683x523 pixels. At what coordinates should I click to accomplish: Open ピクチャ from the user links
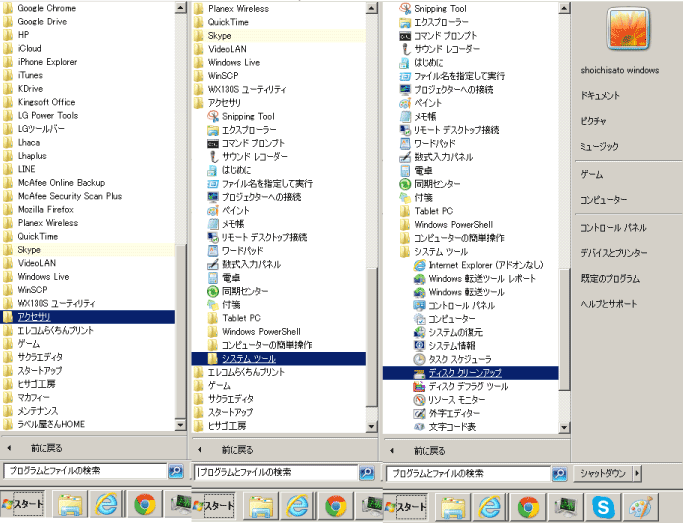coord(593,121)
